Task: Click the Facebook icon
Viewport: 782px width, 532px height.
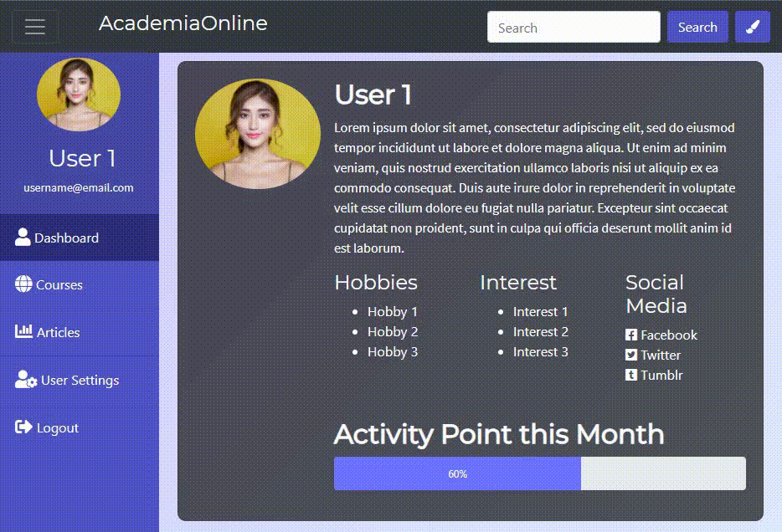Action: (631, 335)
